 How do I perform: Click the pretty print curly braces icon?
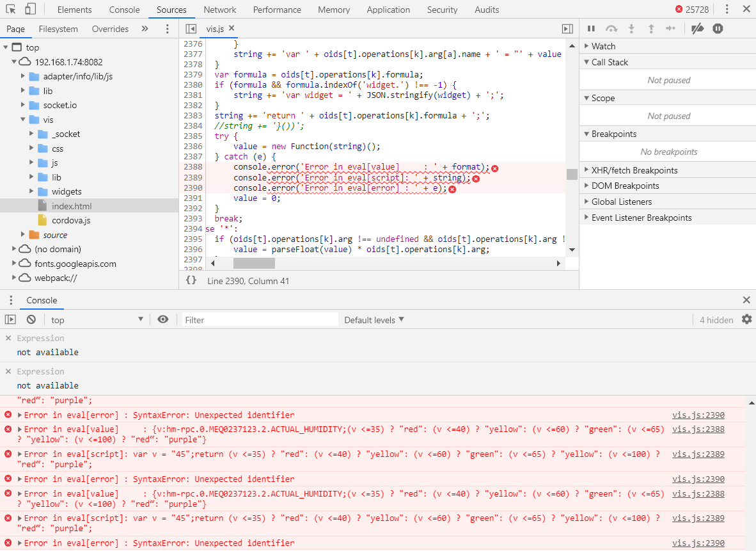tap(191, 281)
